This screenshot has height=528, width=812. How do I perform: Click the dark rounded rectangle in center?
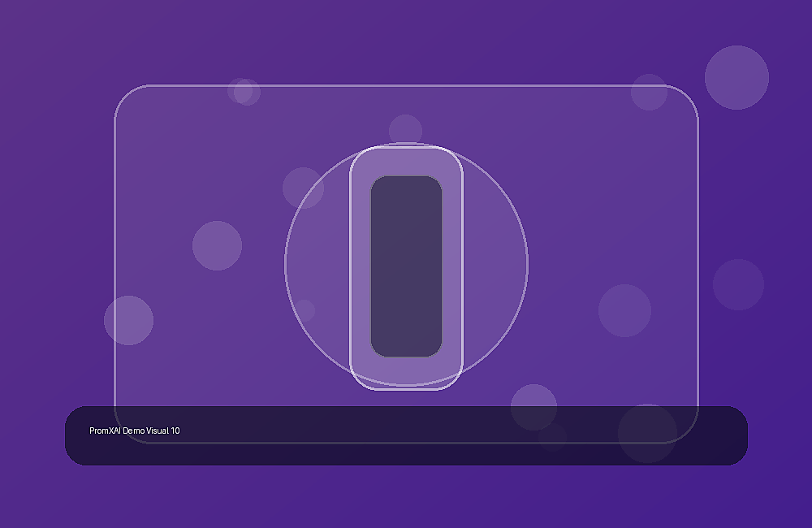(406, 266)
